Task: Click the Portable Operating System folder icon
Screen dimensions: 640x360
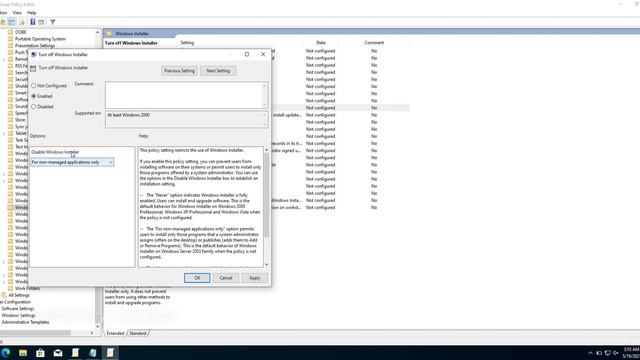Action: point(11,39)
